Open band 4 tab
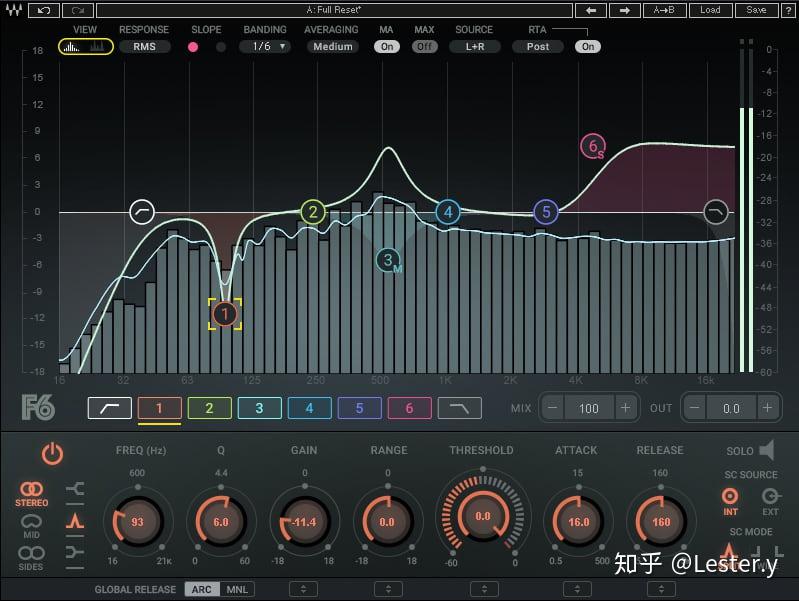 [x=309, y=408]
